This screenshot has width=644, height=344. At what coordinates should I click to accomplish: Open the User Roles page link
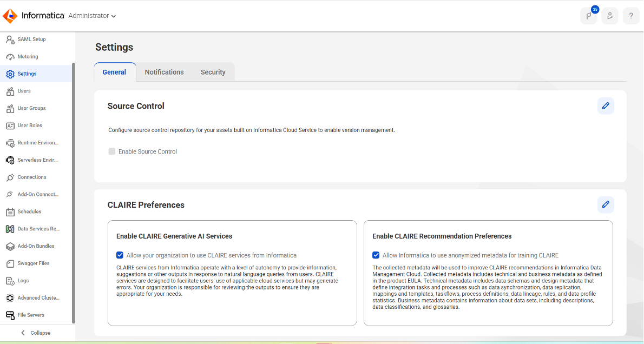pos(30,125)
